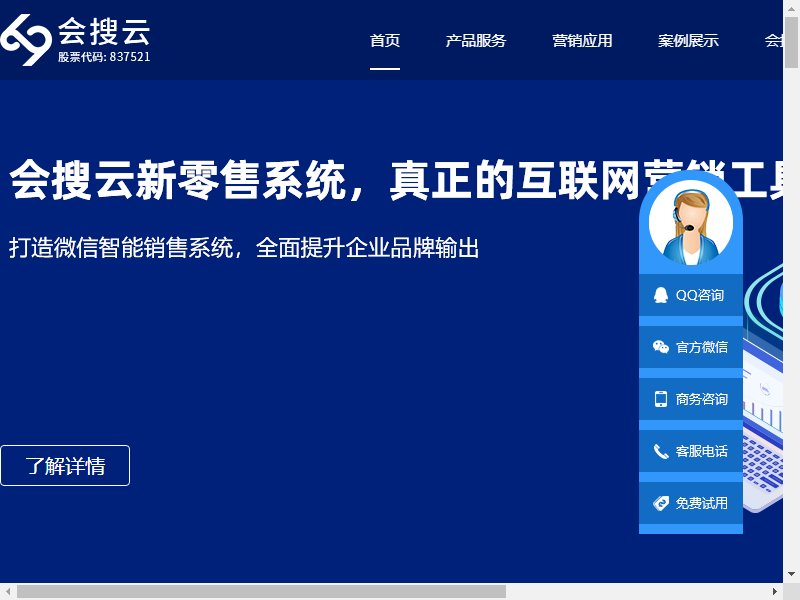Select 营销应用 in the navigation bar
Image resolution: width=800 pixels, height=600 pixels.
coord(582,40)
